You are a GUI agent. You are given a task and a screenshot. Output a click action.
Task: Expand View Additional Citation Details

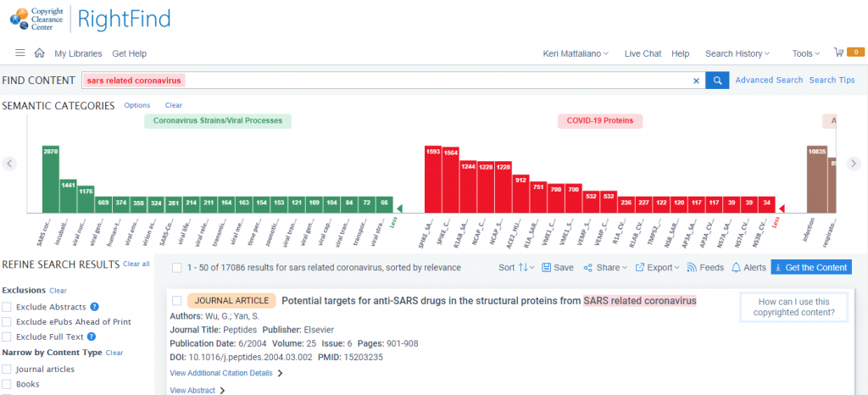point(225,373)
